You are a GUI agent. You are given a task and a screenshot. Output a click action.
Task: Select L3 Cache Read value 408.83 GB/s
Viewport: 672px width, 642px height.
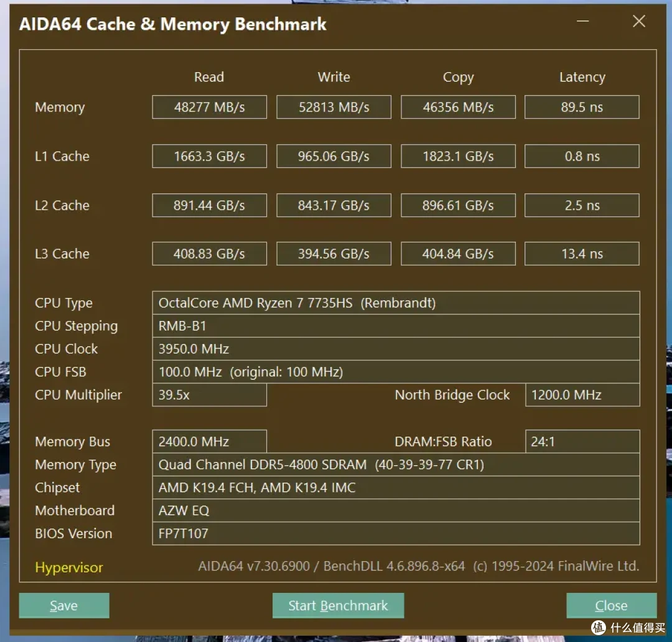pos(210,254)
